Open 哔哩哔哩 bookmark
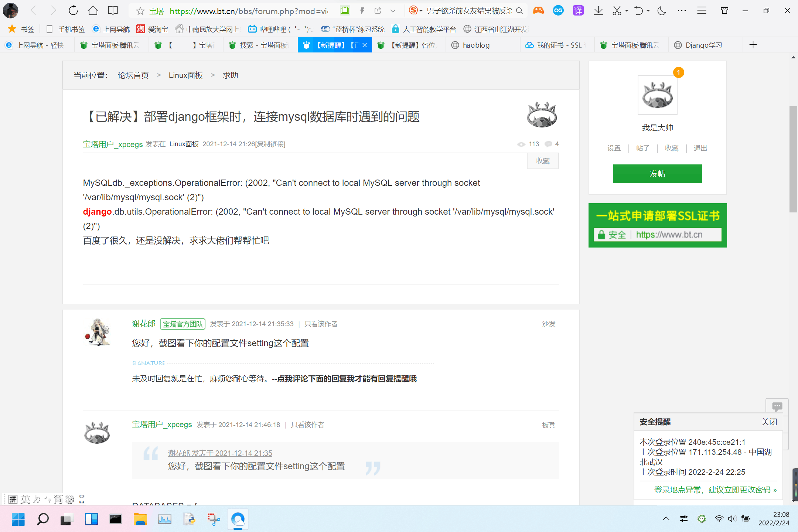 [x=281, y=29]
